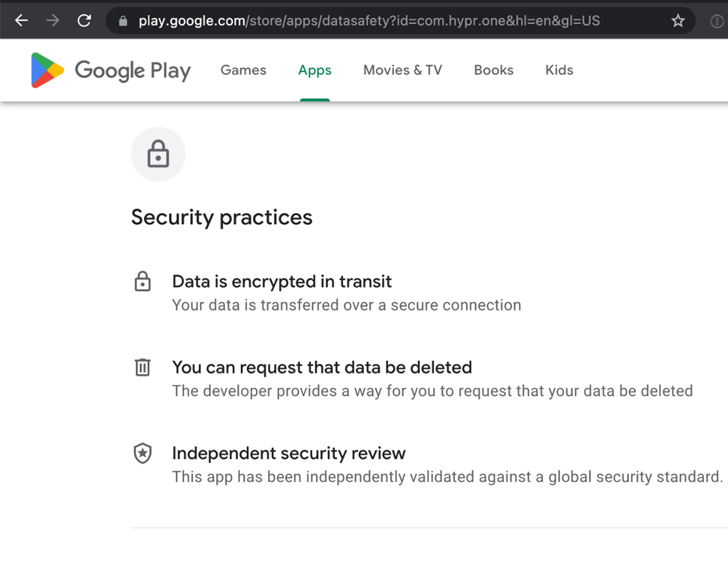Click the shield icon for Independent security review

[x=143, y=453]
